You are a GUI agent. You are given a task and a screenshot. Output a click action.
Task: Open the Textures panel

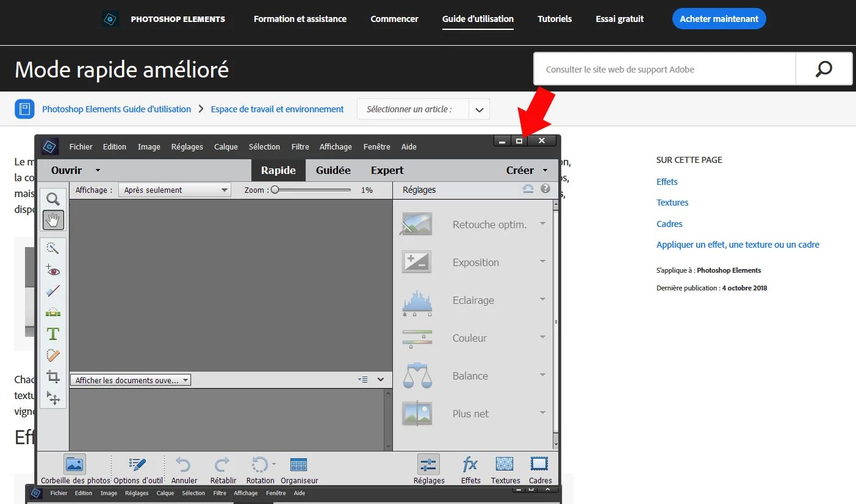pos(505,469)
